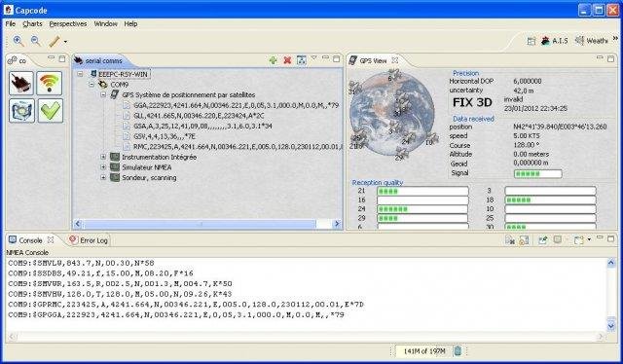Click the scroll lock console icon
623x364 pixels.
click(524, 239)
